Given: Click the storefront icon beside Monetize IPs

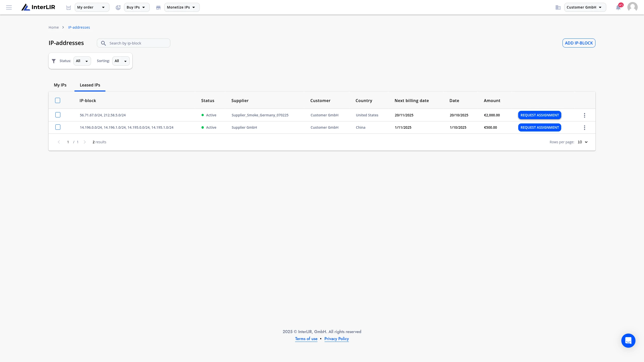Looking at the screenshot, I should pyautogui.click(x=158, y=8).
